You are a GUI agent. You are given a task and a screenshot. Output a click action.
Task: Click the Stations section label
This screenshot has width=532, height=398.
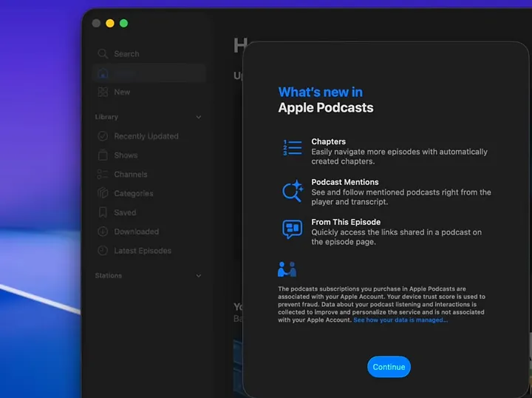click(x=108, y=275)
